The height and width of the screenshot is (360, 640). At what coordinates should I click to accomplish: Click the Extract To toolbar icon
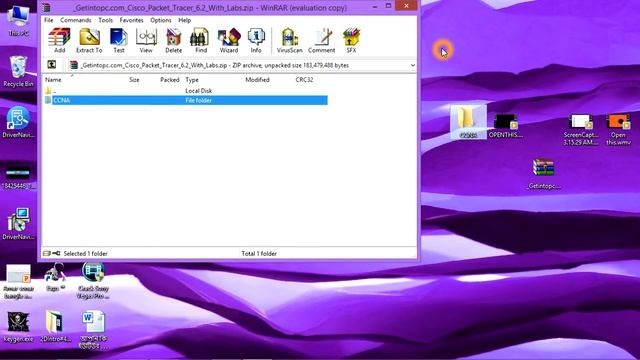89,40
